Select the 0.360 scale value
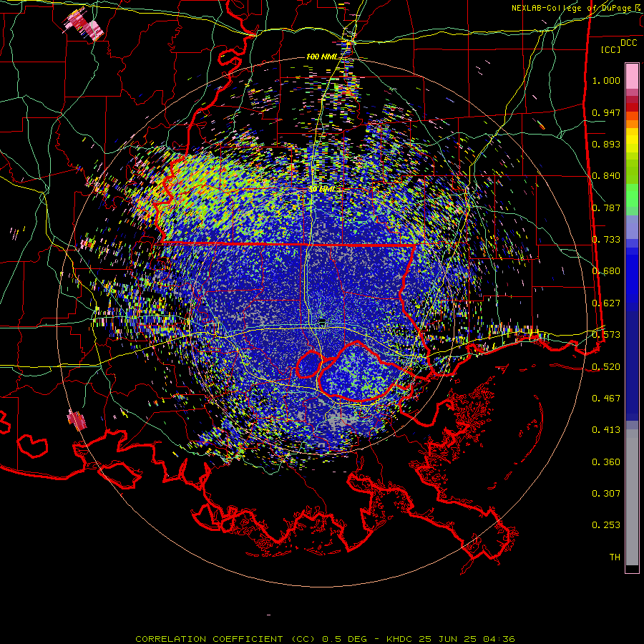 point(606,462)
